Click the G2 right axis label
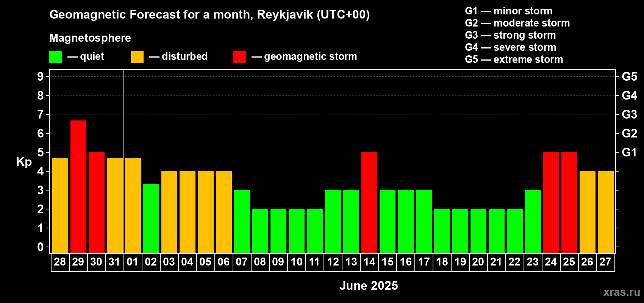This screenshot has height=303, width=644. click(630, 133)
